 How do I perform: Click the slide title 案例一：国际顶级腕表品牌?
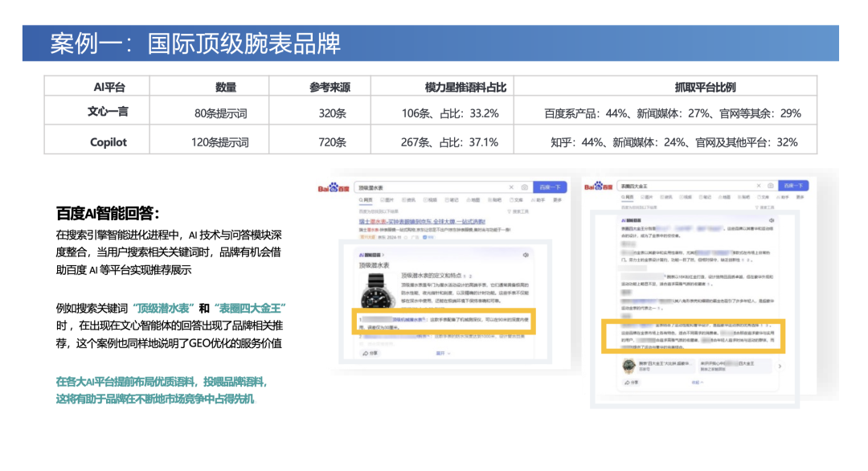click(x=195, y=43)
